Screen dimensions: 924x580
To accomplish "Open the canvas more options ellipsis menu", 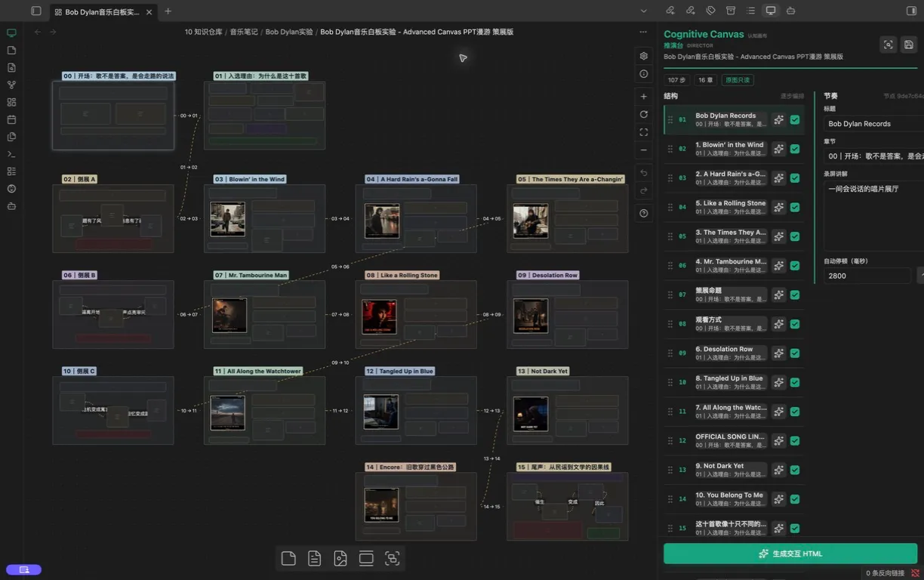I will pos(643,32).
